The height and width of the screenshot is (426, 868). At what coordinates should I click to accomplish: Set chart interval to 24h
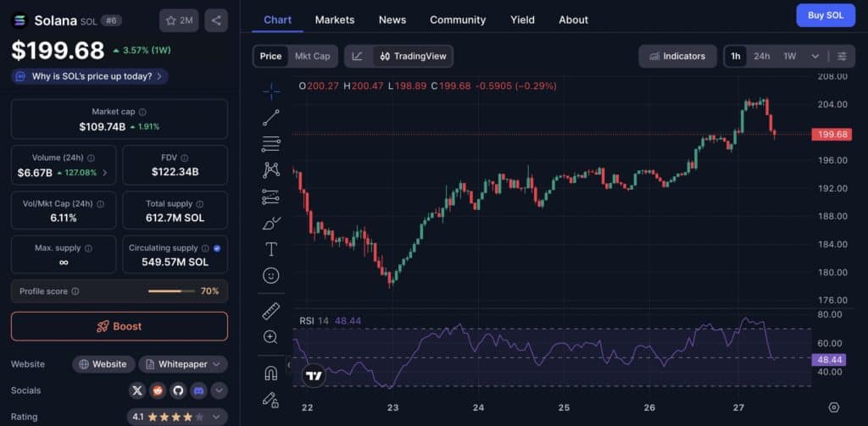762,56
